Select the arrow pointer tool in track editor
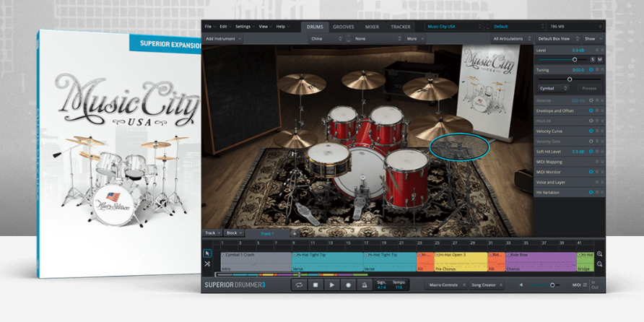The height and width of the screenshot is (322, 644). pyautogui.click(x=207, y=253)
